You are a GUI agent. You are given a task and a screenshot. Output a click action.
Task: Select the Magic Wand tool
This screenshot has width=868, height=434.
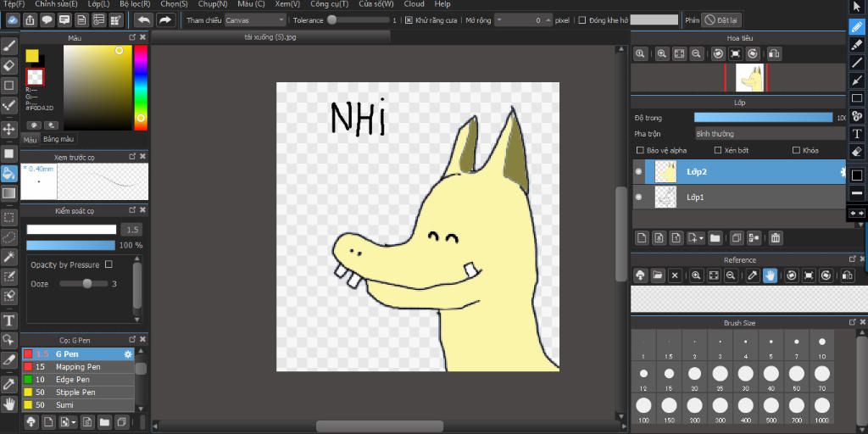click(8, 256)
